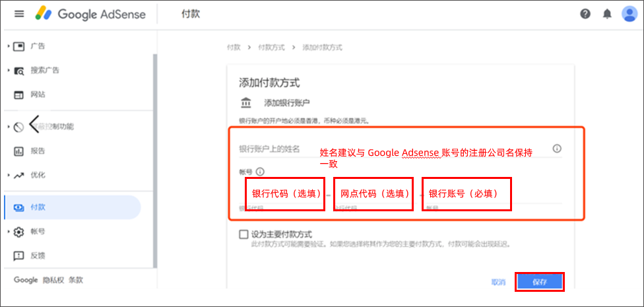Click the bank building icon
644x307 pixels.
point(246,103)
